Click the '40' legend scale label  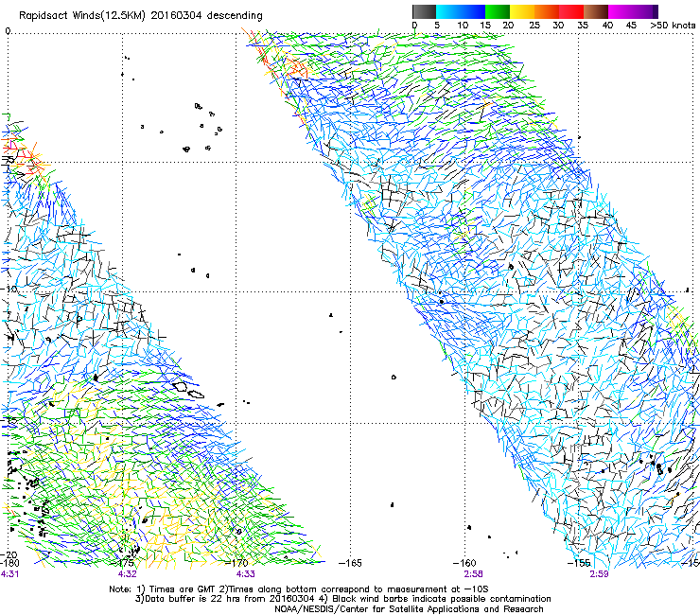click(607, 26)
